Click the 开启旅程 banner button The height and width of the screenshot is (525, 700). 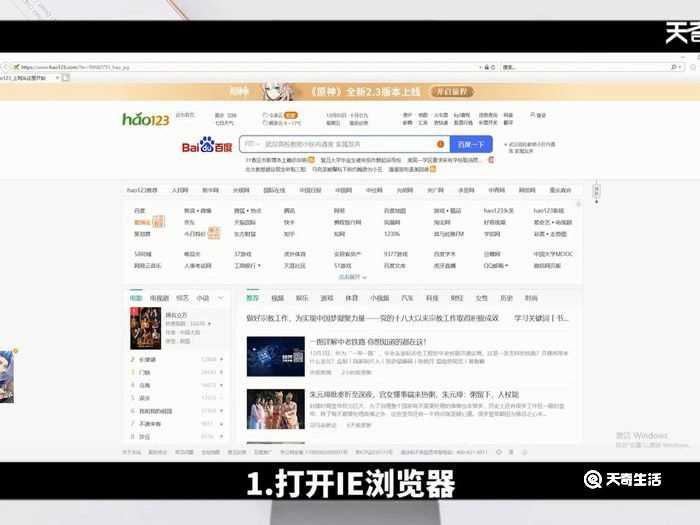point(452,92)
